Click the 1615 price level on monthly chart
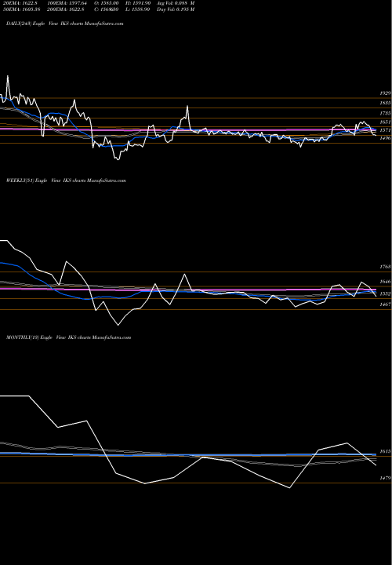 386,451
